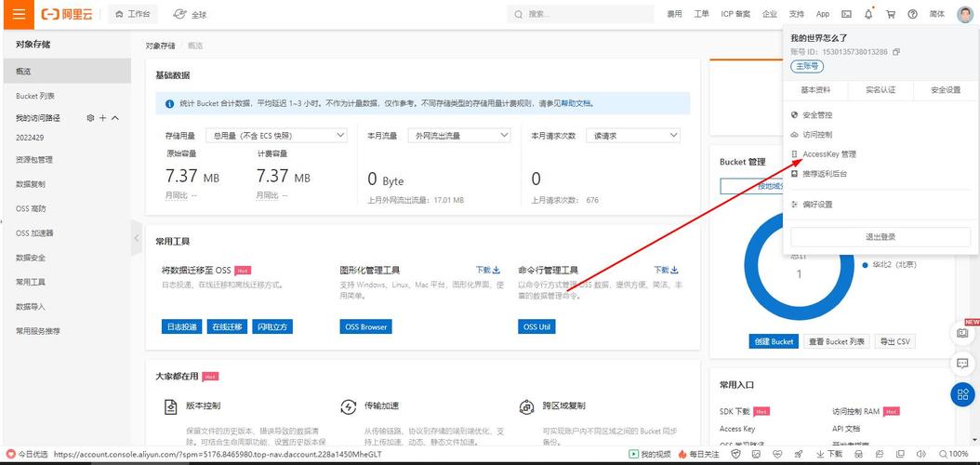Open the 外网流出流量 dropdown
Viewport: 980px width, 465px height.
click(x=458, y=135)
